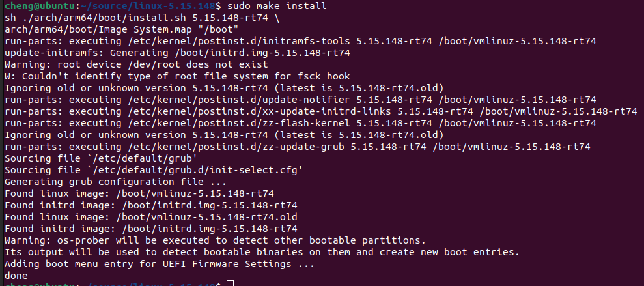
Task: Click the os-prober warning line
Action: [215, 240]
